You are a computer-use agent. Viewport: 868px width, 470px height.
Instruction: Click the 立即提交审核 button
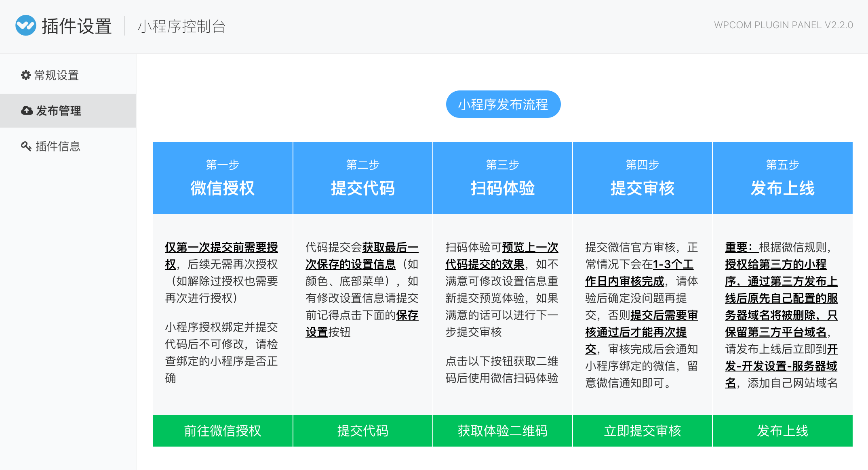coord(643,430)
